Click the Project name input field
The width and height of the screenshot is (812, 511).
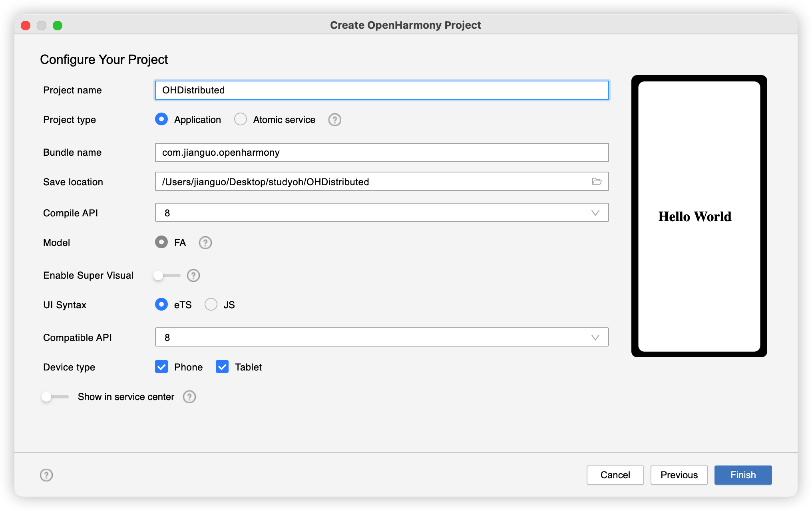381,90
